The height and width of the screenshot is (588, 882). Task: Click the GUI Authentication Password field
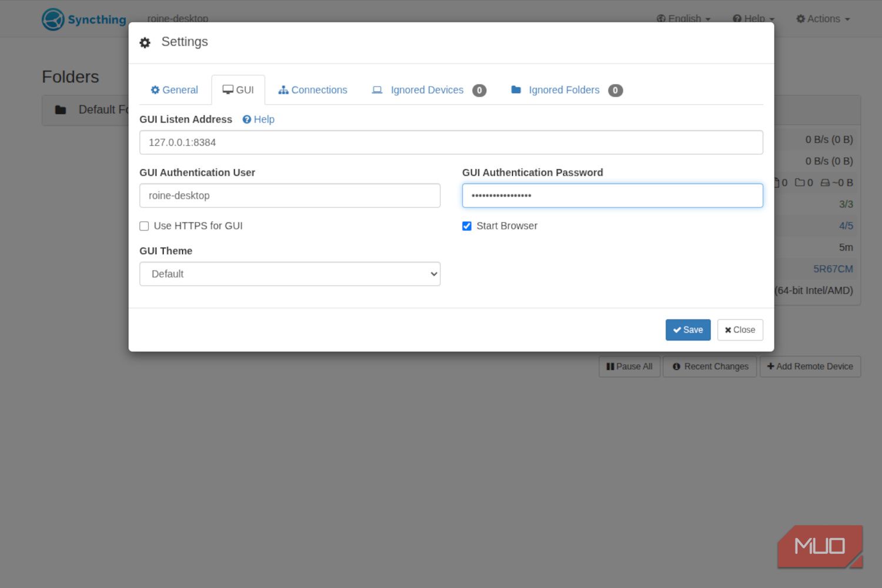(x=613, y=196)
